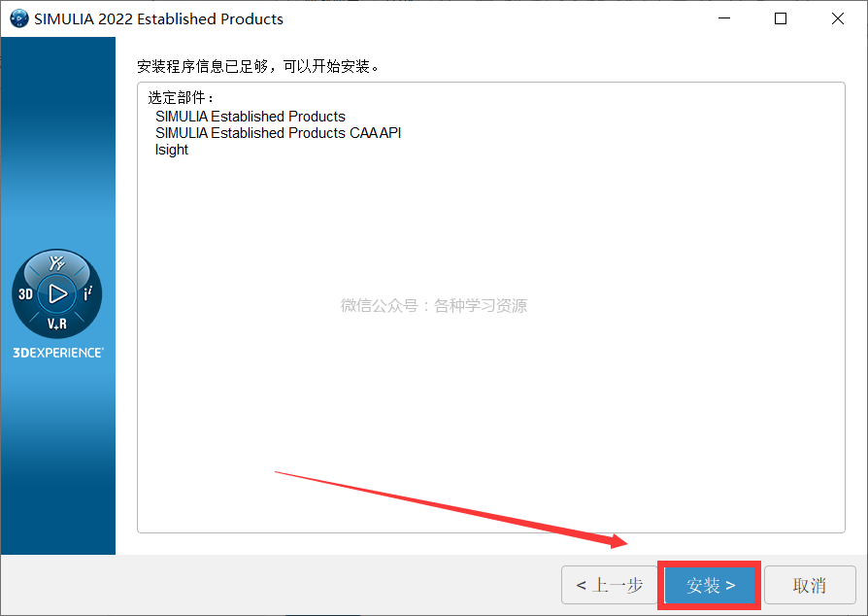This screenshot has width=868, height=616.
Task: Close the installer window
Action: tap(838, 18)
